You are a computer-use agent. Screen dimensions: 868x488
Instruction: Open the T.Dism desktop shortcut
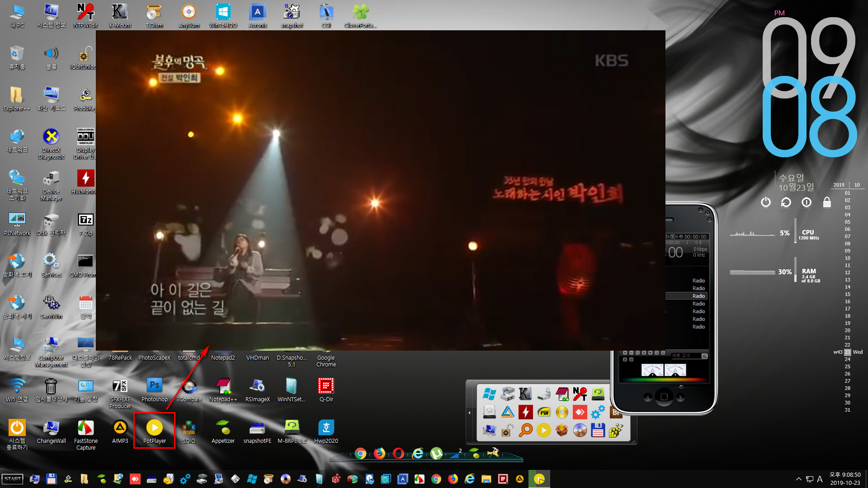pyautogui.click(x=154, y=16)
